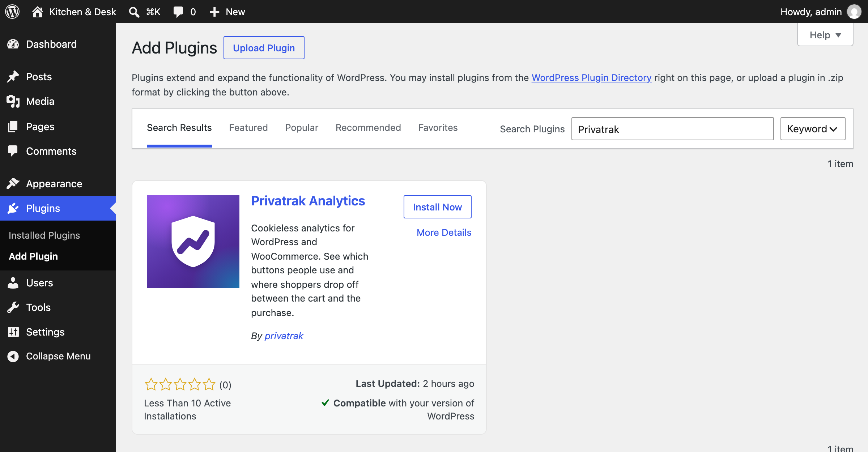This screenshot has width=868, height=452.
Task: Switch to the Popular tab
Action: [302, 128]
